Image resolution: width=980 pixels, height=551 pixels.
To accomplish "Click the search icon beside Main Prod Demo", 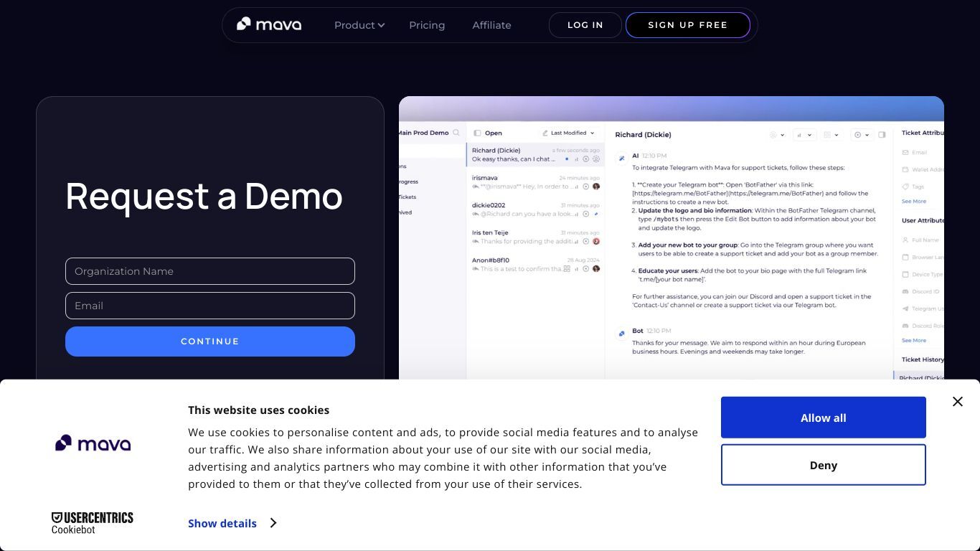I will [456, 133].
